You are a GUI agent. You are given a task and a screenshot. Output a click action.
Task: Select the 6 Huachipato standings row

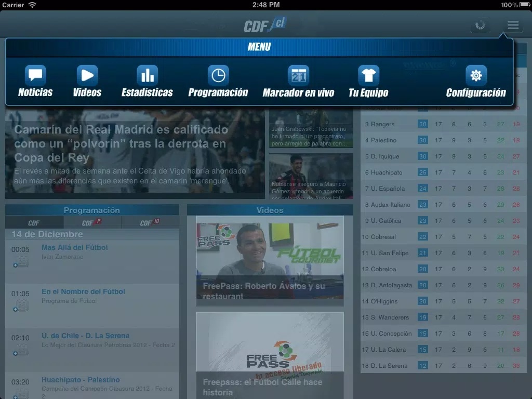pos(444,172)
